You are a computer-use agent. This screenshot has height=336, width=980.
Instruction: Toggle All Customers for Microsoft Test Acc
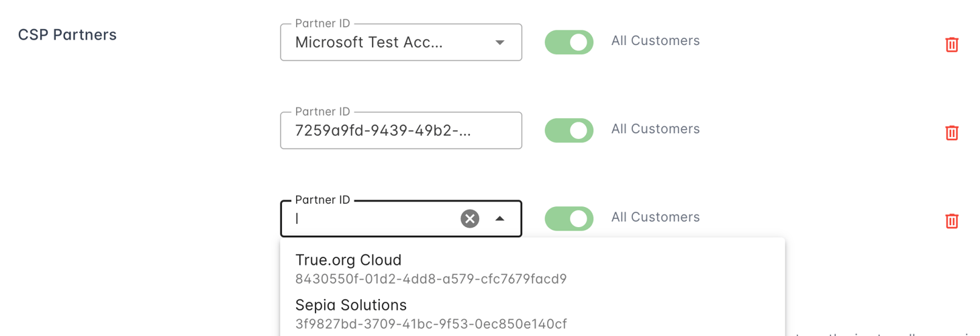point(569,42)
